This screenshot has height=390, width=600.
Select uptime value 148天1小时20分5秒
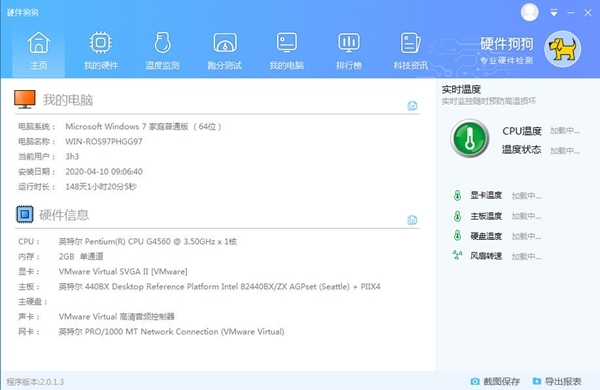coord(101,186)
